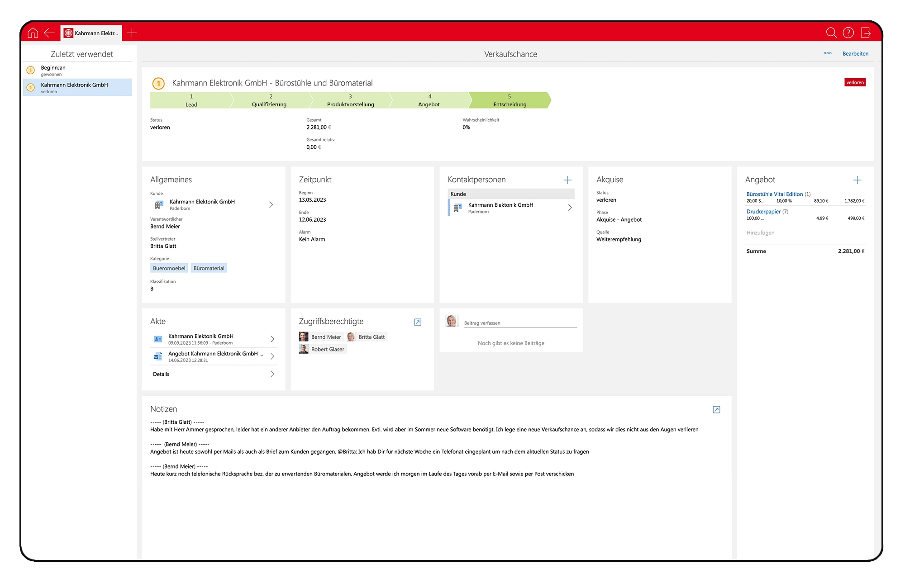Click the logout icon in top bar

pyautogui.click(x=866, y=33)
